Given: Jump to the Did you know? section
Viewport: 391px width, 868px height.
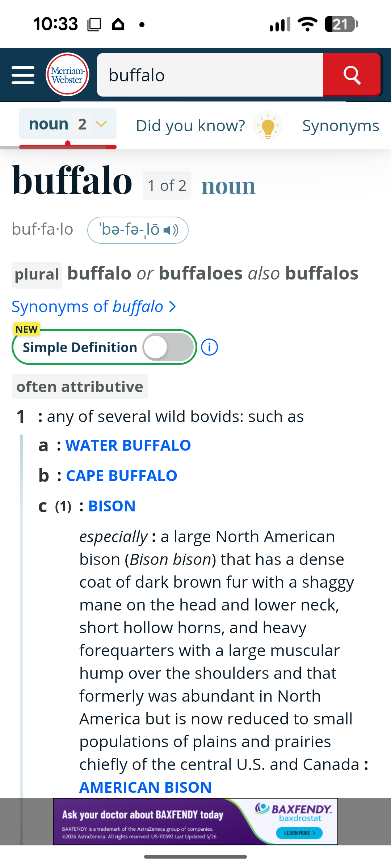Looking at the screenshot, I should pyautogui.click(x=190, y=125).
